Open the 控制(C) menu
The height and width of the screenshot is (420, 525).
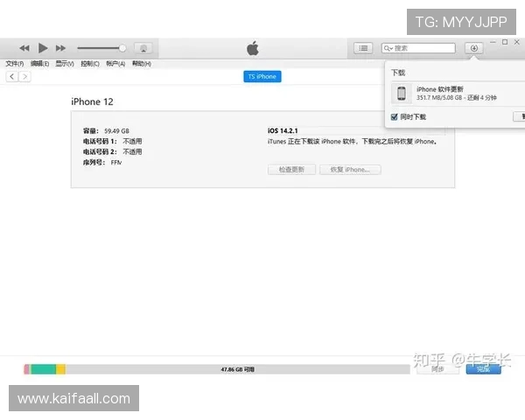click(x=90, y=64)
